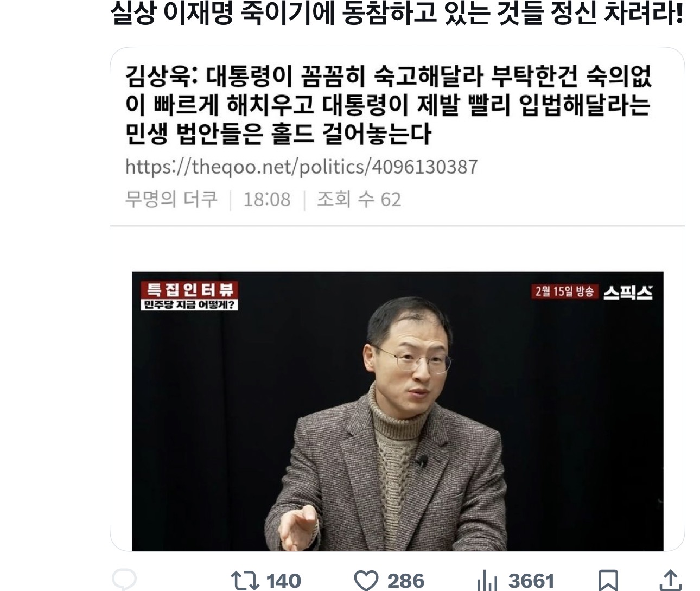Image resolution: width=700 pixels, height=591 pixels.
Task: Click the tweet text about 이재명
Action: click(x=396, y=15)
